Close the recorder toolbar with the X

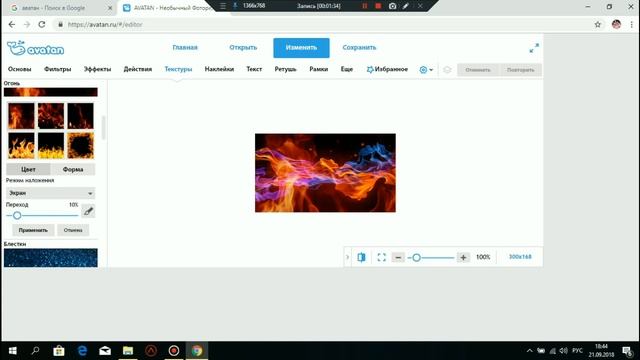420,6
